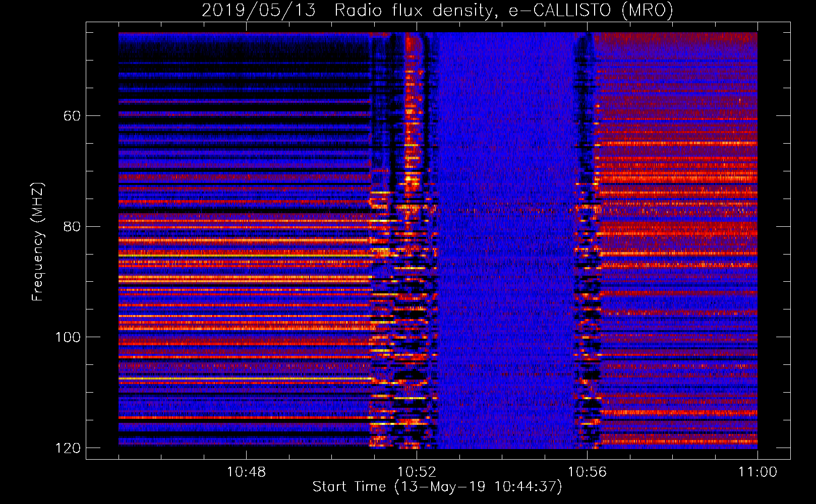
Task: Click the 120 frequency tick label
Action: [x=68, y=448]
